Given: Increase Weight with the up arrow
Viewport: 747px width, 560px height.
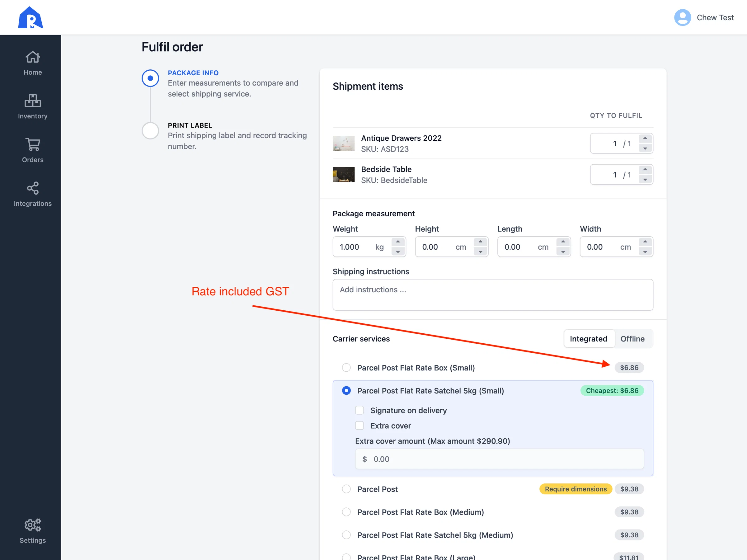Looking at the screenshot, I should click(398, 242).
